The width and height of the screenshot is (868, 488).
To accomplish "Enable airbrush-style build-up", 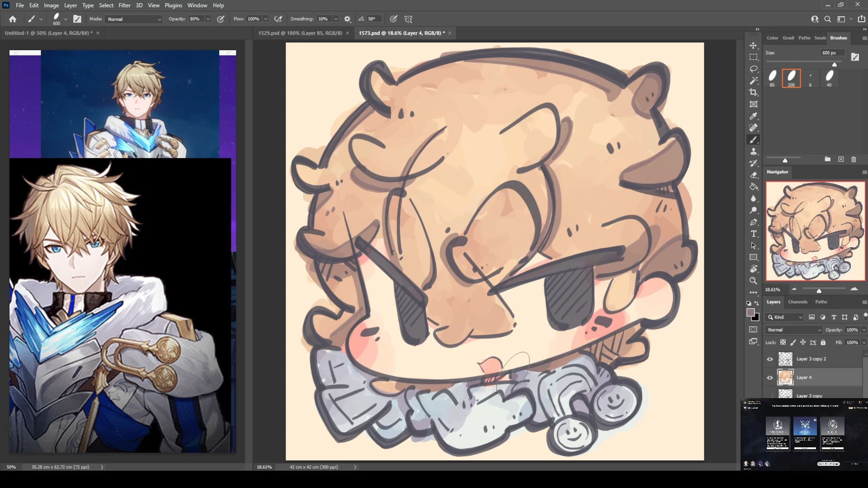I will pyautogui.click(x=278, y=19).
